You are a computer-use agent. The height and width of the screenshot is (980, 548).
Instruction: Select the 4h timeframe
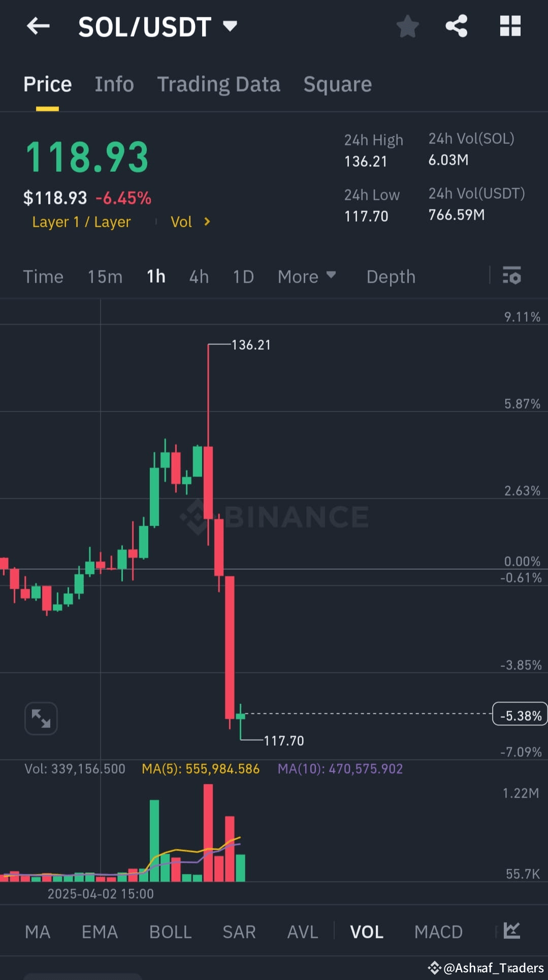(199, 277)
